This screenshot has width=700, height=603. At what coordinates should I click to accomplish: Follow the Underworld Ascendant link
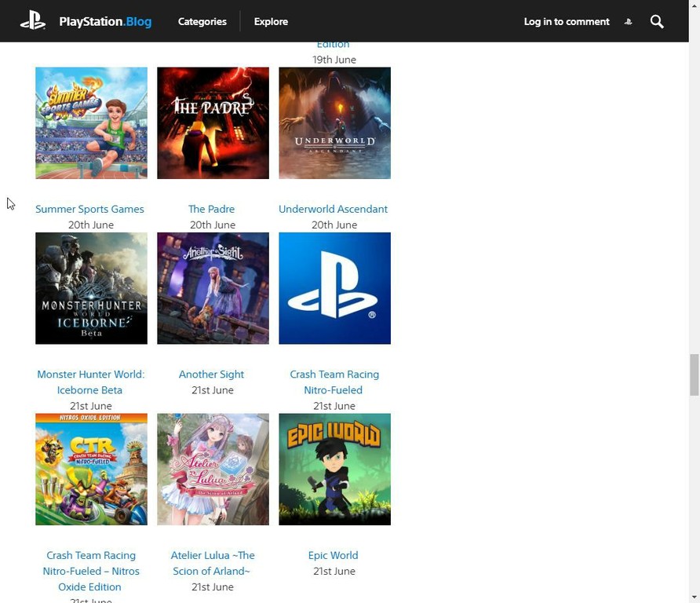333,209
